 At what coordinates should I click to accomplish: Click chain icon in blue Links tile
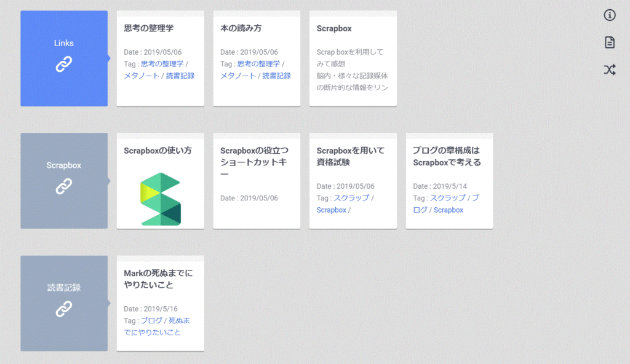coord(64,64)
